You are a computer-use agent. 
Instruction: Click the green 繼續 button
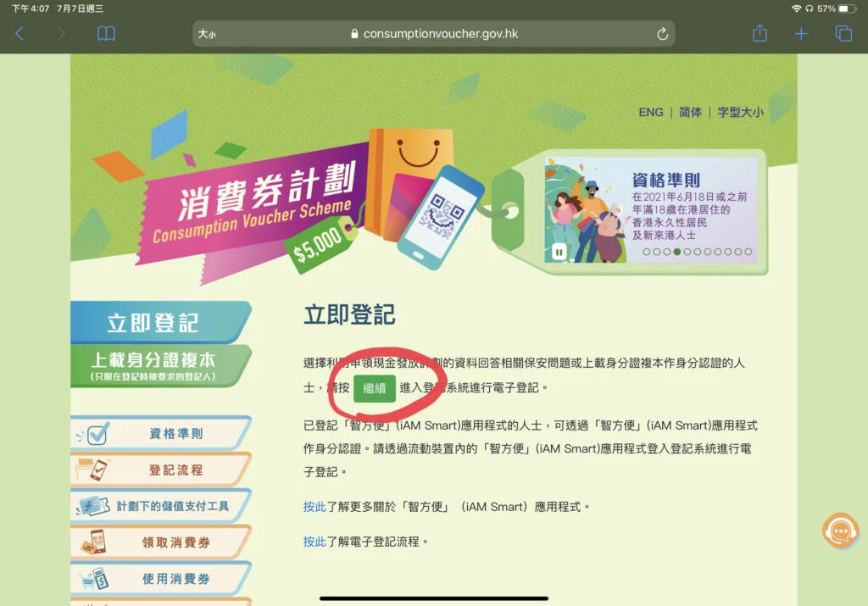pos(374,388)
